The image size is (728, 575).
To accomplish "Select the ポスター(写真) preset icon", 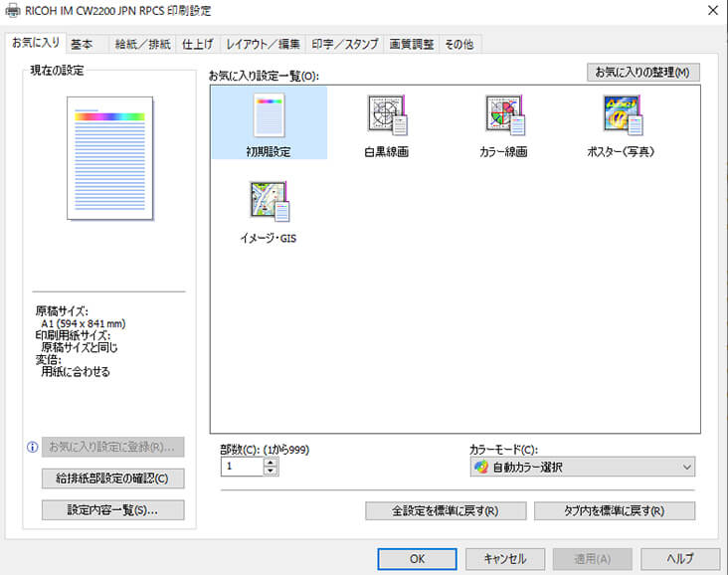I will [x=621, y=116].
